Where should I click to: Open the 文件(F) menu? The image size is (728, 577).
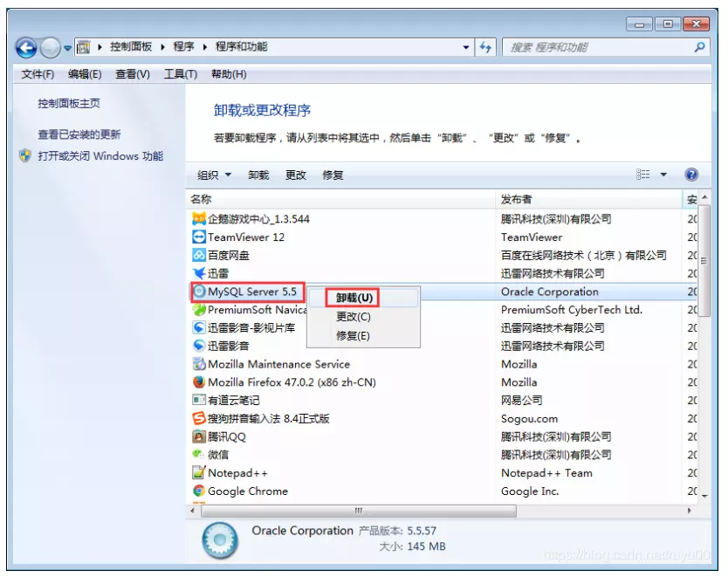(38, 74)
